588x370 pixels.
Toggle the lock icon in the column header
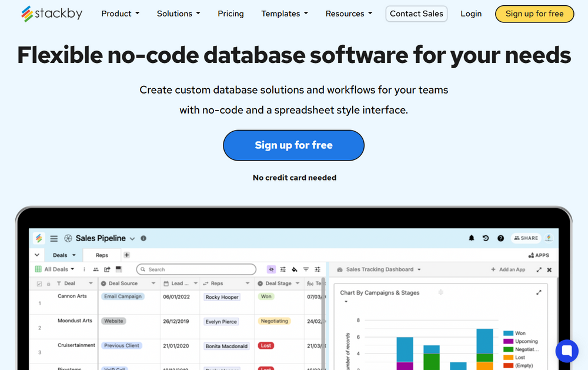48,283
